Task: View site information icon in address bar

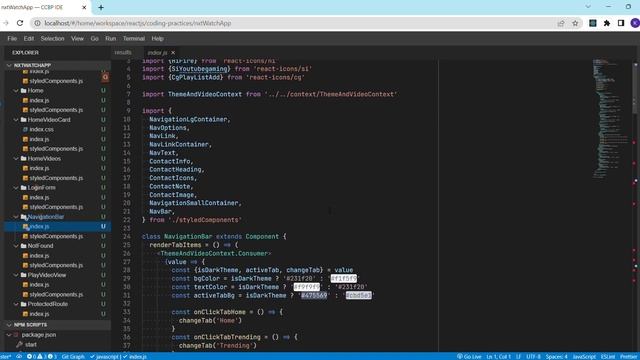Action: pyautogui.click(x=37, y=23)
